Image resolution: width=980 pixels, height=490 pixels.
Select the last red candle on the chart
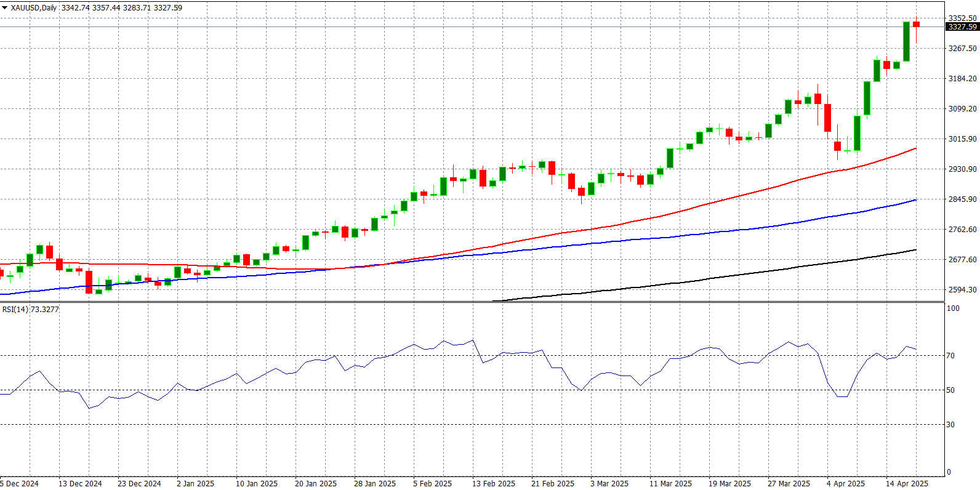[917, 25]
